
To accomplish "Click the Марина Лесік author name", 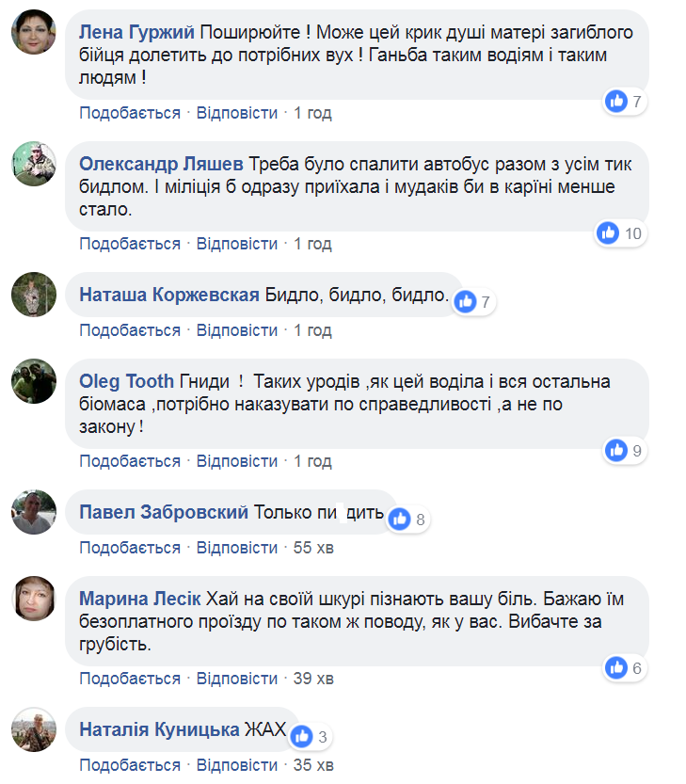I will tap(140, 600).
